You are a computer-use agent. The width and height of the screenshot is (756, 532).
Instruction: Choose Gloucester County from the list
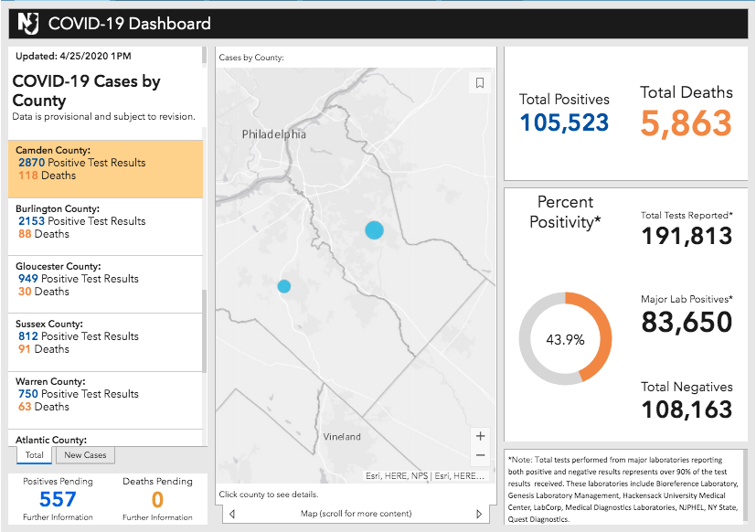point(105,279)
